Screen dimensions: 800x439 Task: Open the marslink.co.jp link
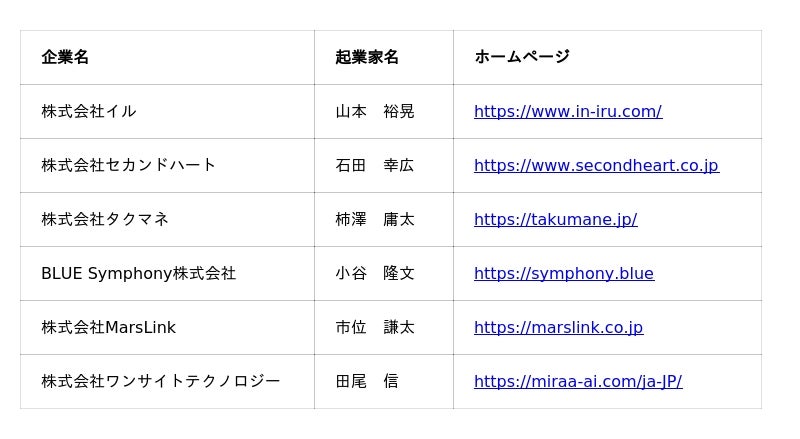(x=558, y=327)
